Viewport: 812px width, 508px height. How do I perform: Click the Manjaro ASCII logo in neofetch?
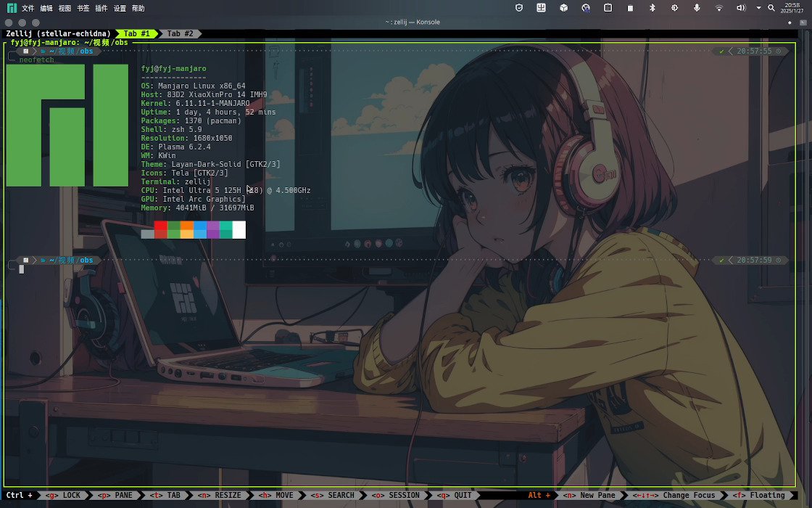tap(67, 126)
